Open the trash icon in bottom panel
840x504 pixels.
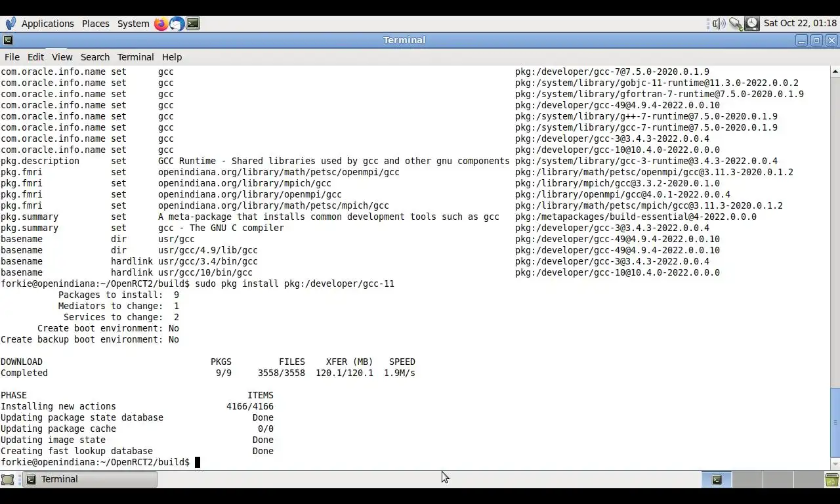tap(832, 480)
